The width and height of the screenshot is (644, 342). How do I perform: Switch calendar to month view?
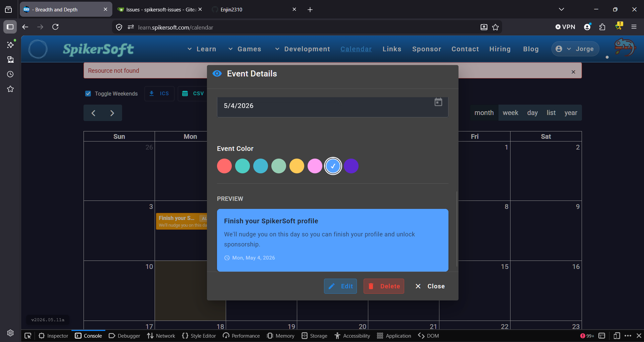[x=484, y=113]
